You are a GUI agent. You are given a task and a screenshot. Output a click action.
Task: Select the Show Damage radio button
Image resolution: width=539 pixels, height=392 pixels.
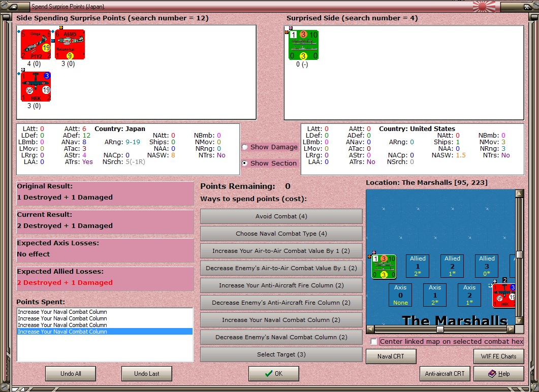(245, 147)
